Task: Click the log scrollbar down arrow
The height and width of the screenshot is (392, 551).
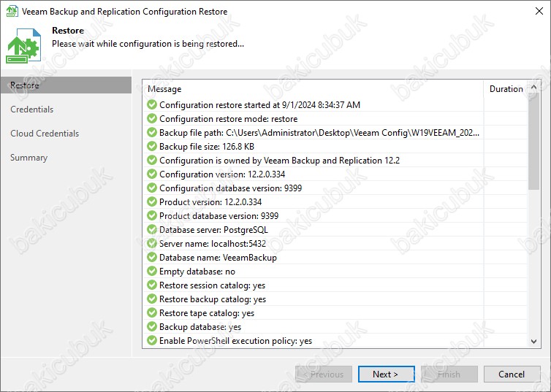Action: pyautogui.click(x=533, y=341)
